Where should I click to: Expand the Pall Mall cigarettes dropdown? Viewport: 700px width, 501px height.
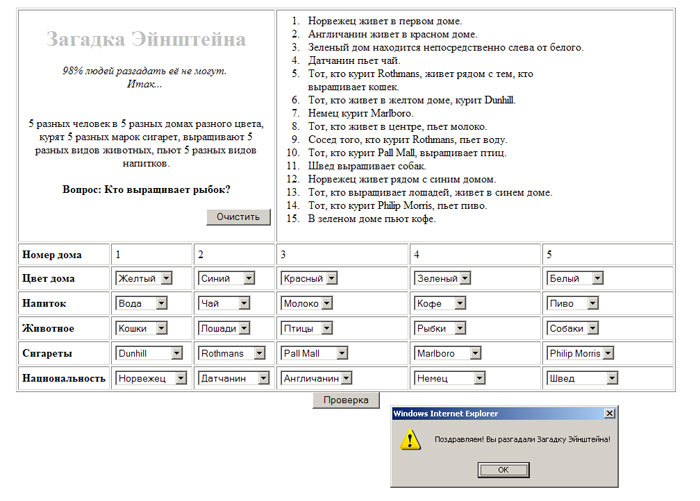(x=314, y=352)
